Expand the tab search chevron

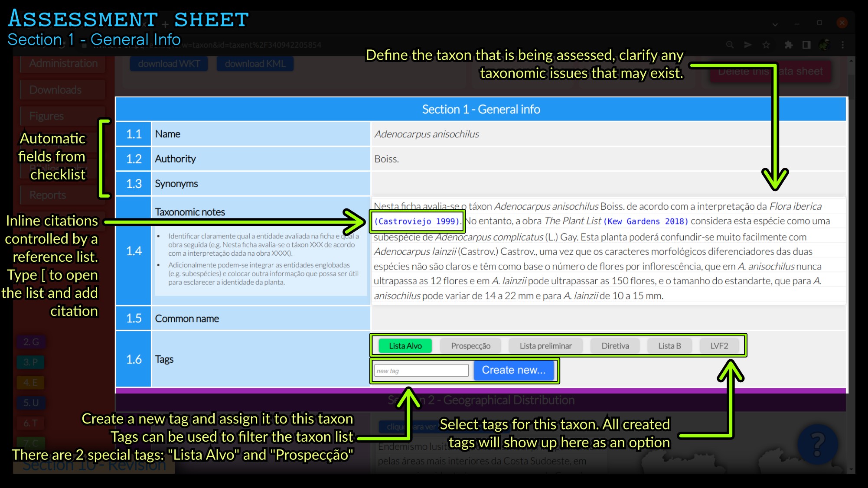[x=775, y=24]
